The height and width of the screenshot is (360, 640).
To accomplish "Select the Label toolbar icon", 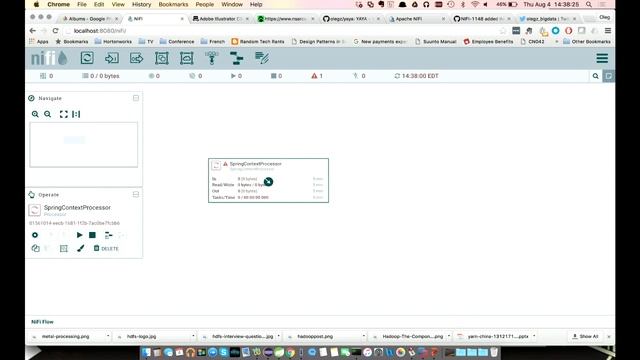I will pyautogui.click(x=262, y=58).
